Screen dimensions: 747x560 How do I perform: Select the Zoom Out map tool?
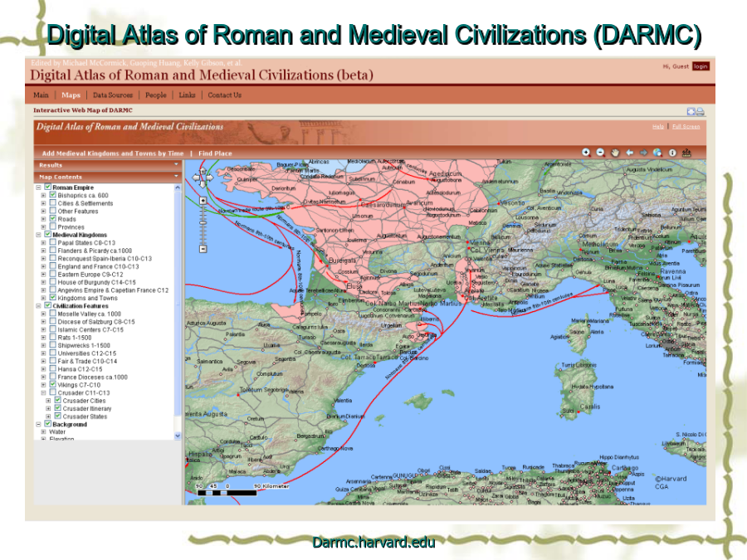(x=600, y=153)
